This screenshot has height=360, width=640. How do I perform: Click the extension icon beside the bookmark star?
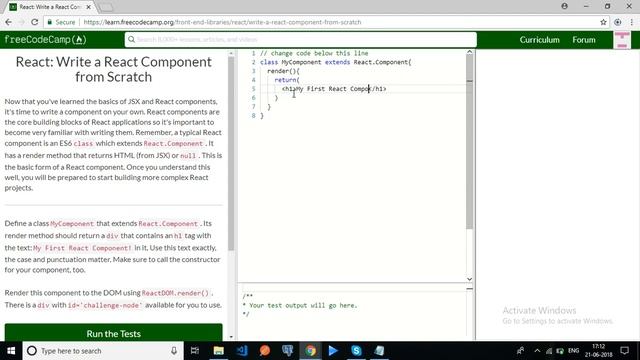(x=618, y=22)
